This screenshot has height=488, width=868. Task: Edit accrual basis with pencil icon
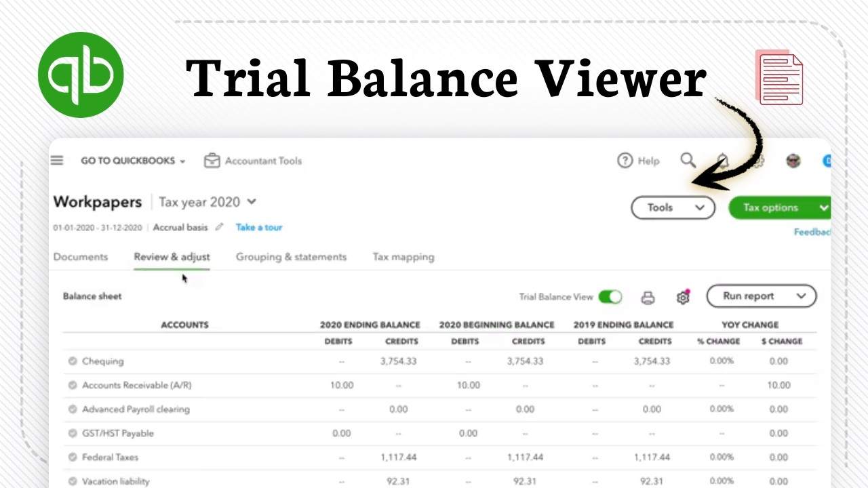click(219, 228)
